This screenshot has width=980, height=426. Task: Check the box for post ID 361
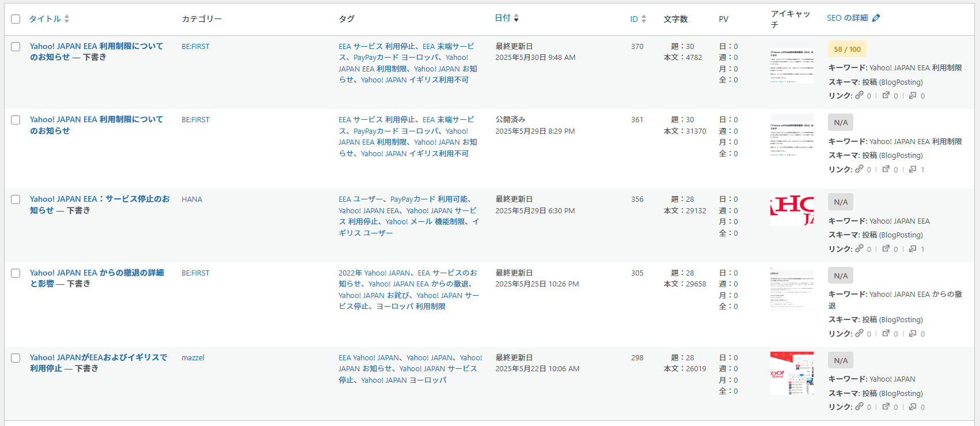pos(16,120)
